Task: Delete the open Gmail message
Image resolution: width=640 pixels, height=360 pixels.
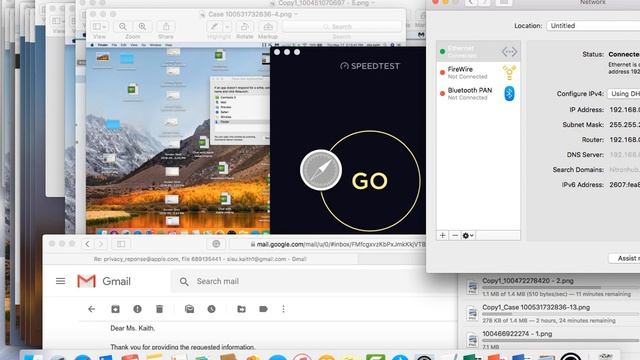Action: [x=160, y=309]
